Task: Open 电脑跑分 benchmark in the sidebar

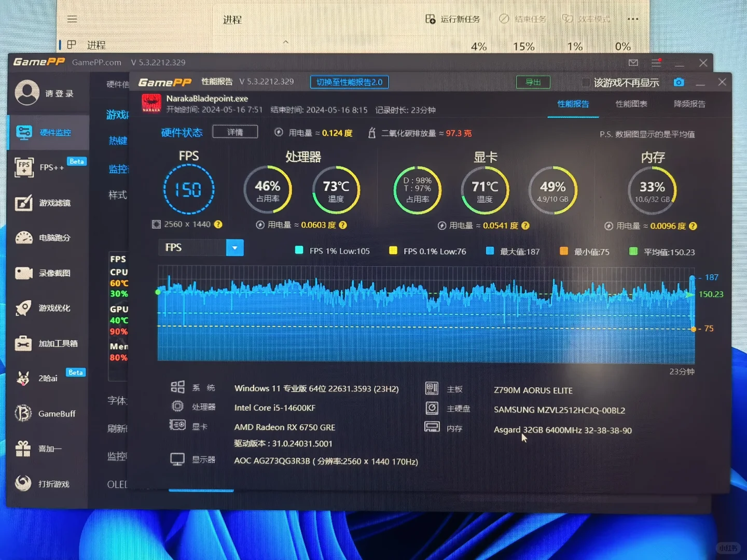Action: (x=48, y=238)
